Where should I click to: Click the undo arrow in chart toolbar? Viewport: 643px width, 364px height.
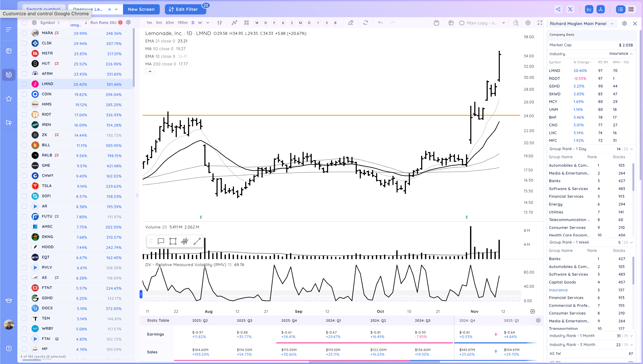pos(380,23)
